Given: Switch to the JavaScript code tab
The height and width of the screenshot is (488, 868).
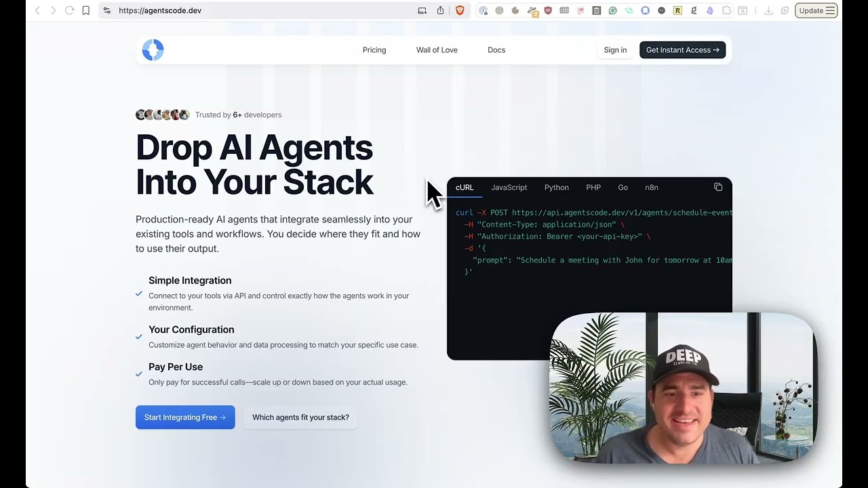Looking at the screenshot, I should 509,187.
